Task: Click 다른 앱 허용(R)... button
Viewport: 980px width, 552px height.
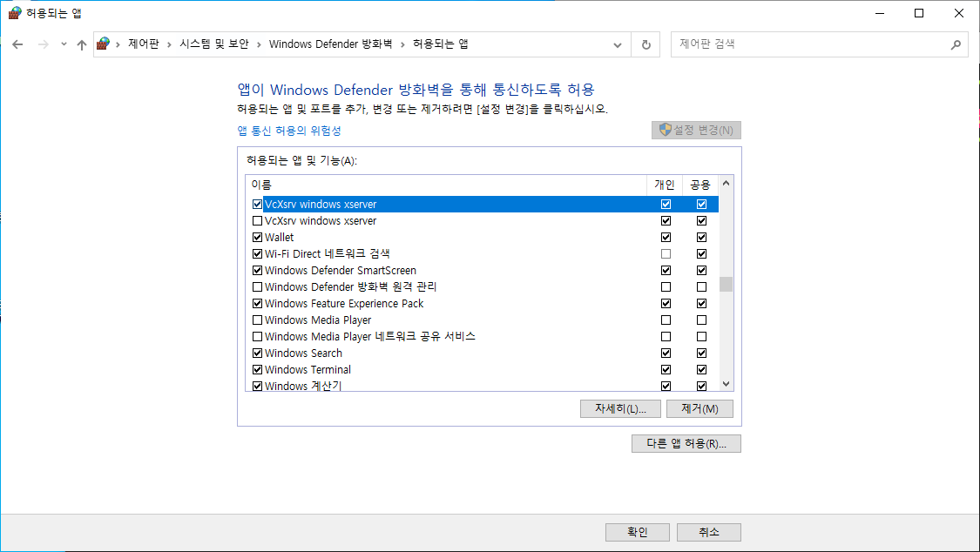Action: [x=686, y=444]
